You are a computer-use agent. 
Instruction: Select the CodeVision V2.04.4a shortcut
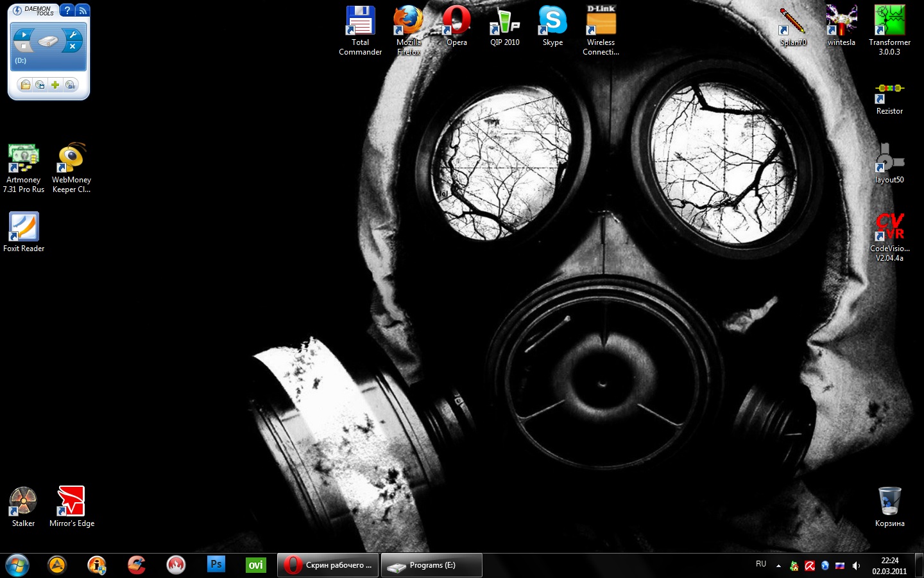[889, 237]
